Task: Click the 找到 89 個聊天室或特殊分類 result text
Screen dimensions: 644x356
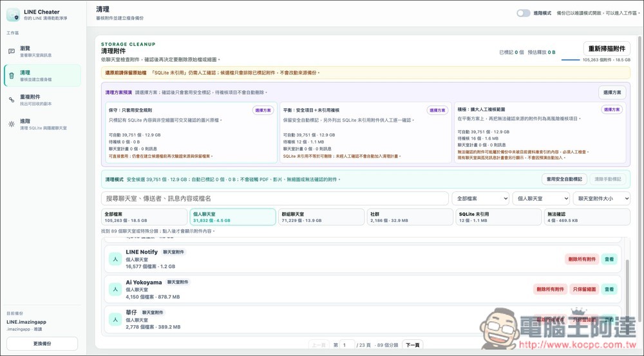Action: 158,231
